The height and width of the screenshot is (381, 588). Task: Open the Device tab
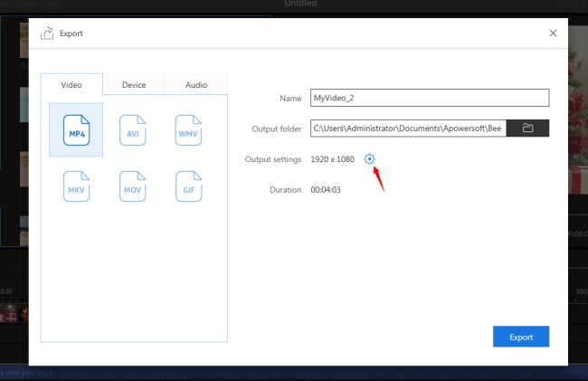click(x=134, y=85)
